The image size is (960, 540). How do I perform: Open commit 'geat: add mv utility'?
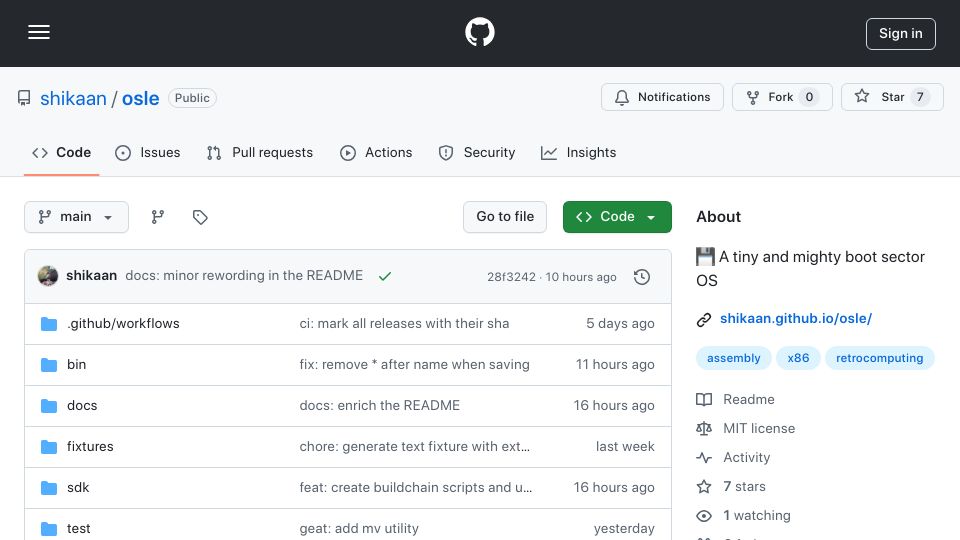pos(359,528)
